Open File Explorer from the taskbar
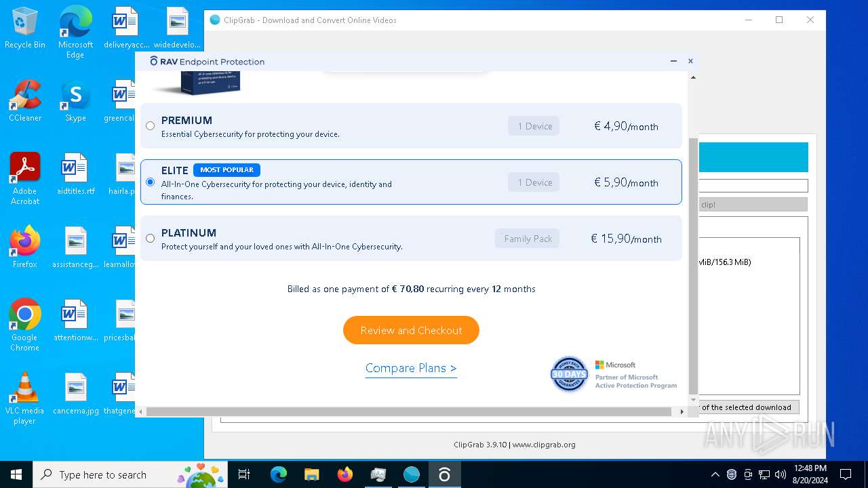Screen dimensions: 868x488 pos(311,474)
